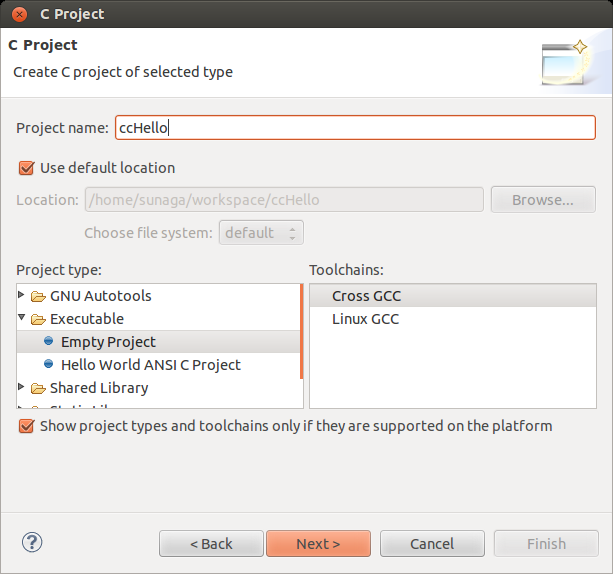This screenshot has width=613, height=574.
Task: Click the Executable folder icon
Action: (38, 319)
